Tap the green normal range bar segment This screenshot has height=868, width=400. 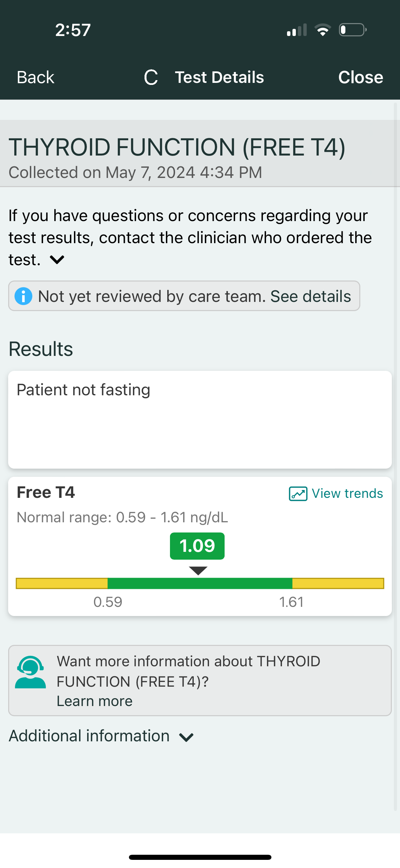[x=200, y=583]
